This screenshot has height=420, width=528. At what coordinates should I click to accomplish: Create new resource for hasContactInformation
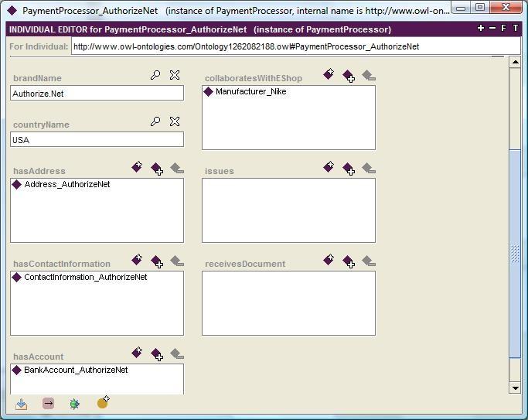pyautogui.click(x=137, y=260)
